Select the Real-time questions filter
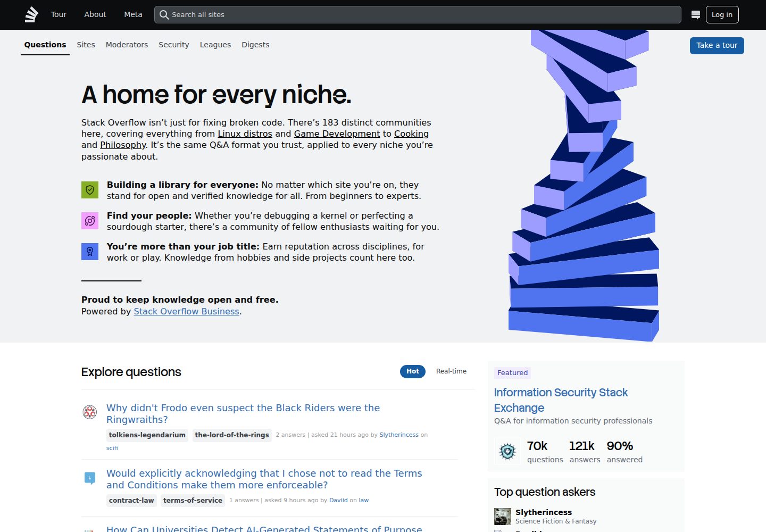This screenshot has width=766, height=532. pyautogui.click(x=451, y=371)
